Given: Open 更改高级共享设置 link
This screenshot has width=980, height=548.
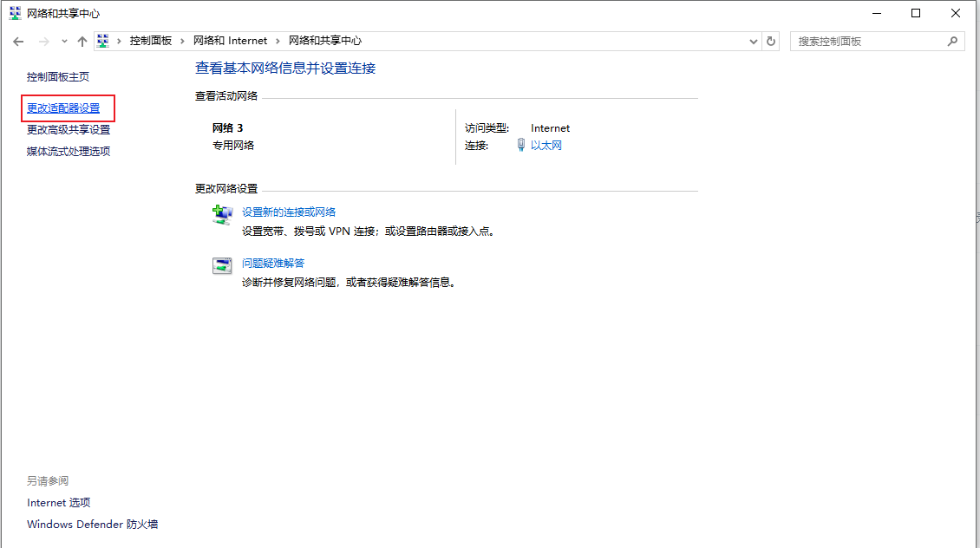Looking at the screenshot, I should click(69, 130).
